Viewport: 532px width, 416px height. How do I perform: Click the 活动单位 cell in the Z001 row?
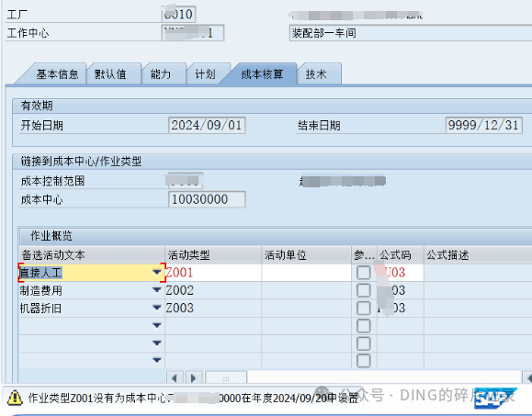pyautogui.click(x=306, y=273)
